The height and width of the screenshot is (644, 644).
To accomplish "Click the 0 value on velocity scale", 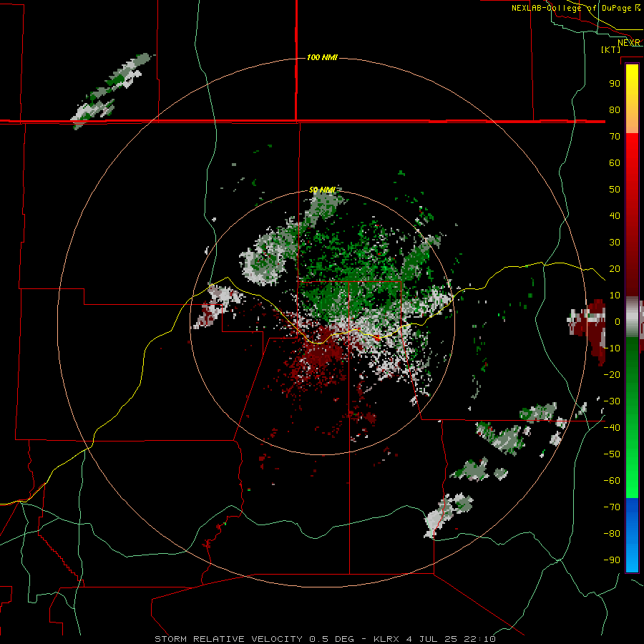I will (618, 322).
